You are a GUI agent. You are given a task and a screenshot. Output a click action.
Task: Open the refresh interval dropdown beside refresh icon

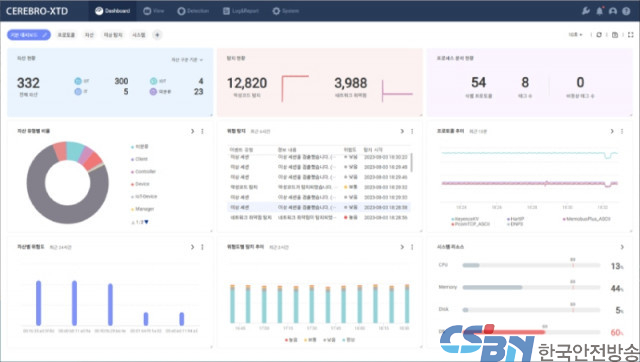pos(576,35)
